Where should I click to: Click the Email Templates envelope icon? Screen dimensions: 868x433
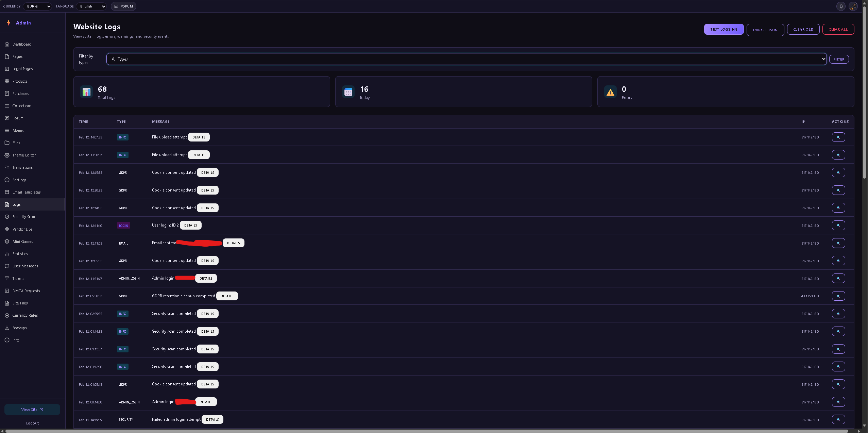tap(7, 192)
